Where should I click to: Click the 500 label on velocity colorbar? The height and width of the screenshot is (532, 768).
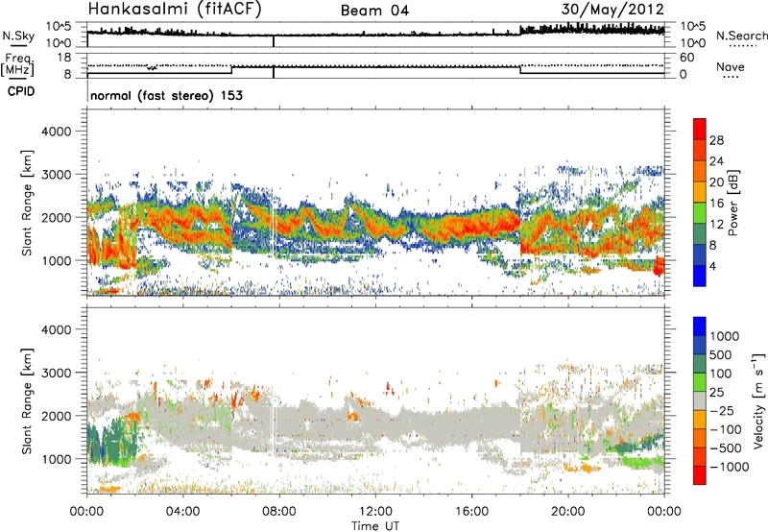pyautogui.click(x=721, y=354)
